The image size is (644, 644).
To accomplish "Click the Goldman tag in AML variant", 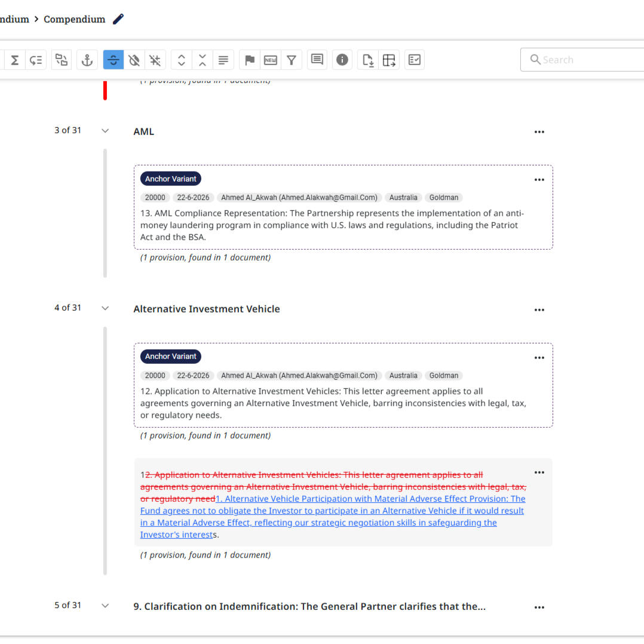I will point(444,198).
